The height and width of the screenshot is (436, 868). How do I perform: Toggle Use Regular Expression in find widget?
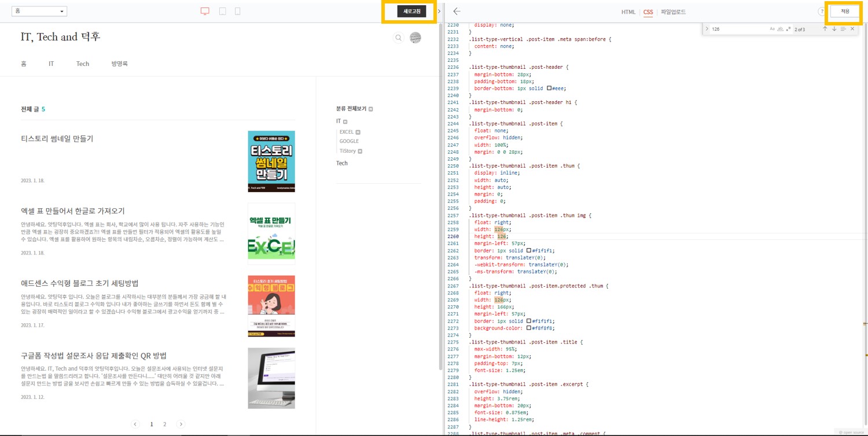tap(788, 29)
